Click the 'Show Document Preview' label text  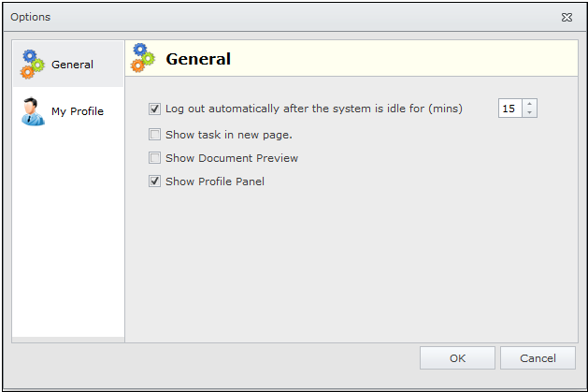click(x=232, y=158)
